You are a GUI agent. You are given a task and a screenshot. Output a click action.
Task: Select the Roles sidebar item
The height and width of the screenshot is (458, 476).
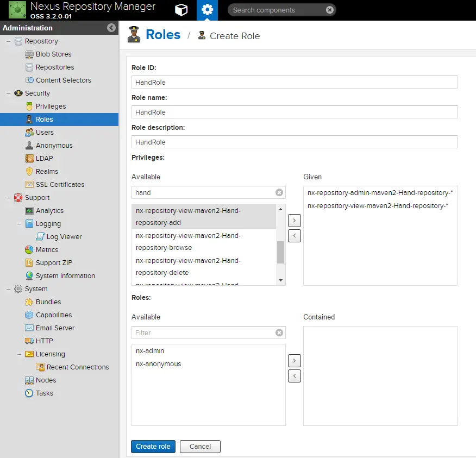pos(59,120)
